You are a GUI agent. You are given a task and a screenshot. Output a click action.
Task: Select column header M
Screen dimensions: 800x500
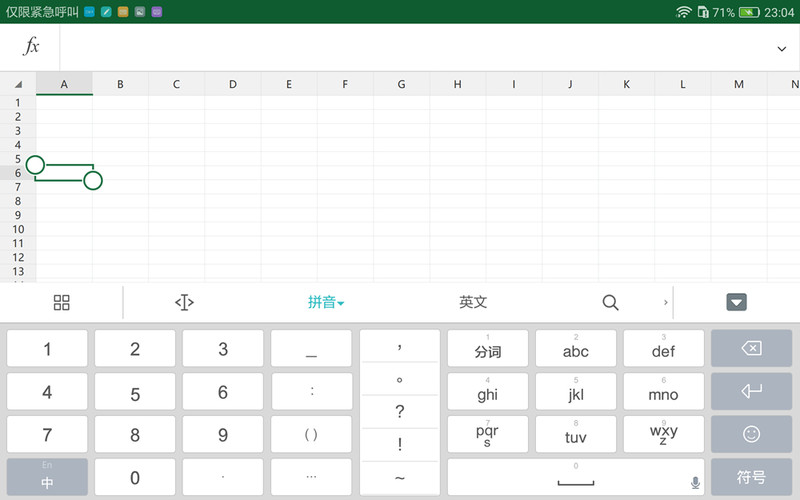click(x=739, y=84)
